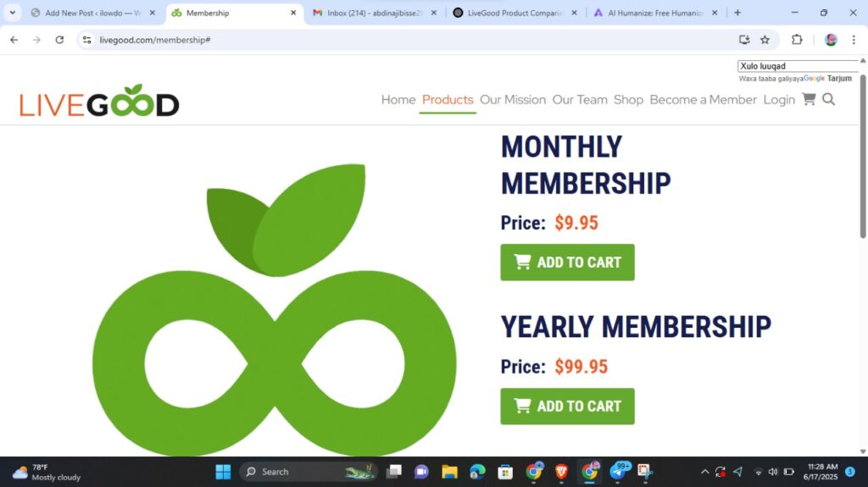Switch to LiveGood Product Comparison tab
This screenshot has height=487, width=868.
(515, 13)
